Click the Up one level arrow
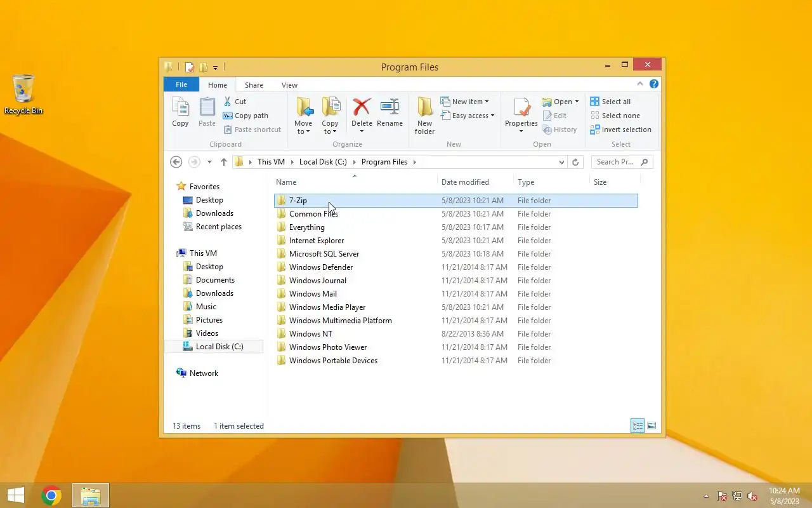The image size is (812, 508). coord(223,162)
